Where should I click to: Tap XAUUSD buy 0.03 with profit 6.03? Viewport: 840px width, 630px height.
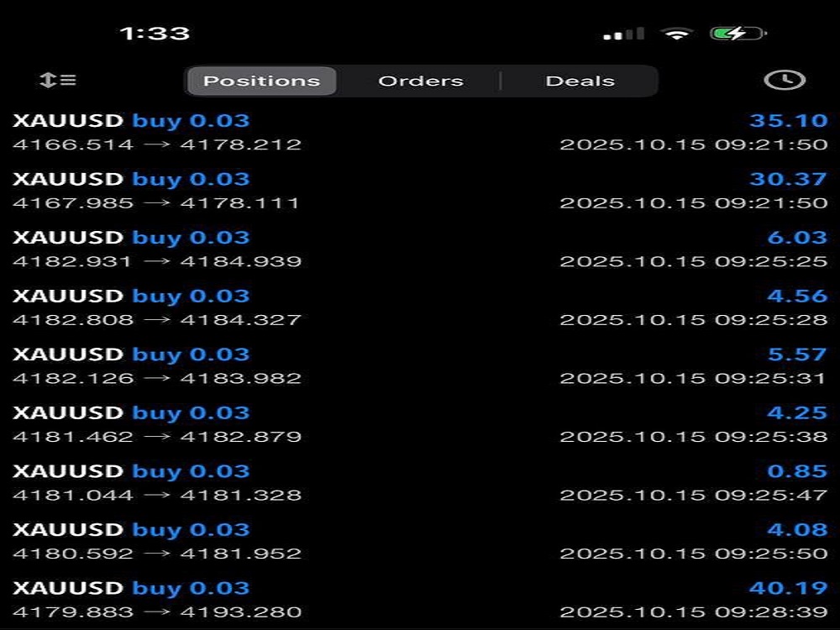pyautogui.click(x=131, y=238)
